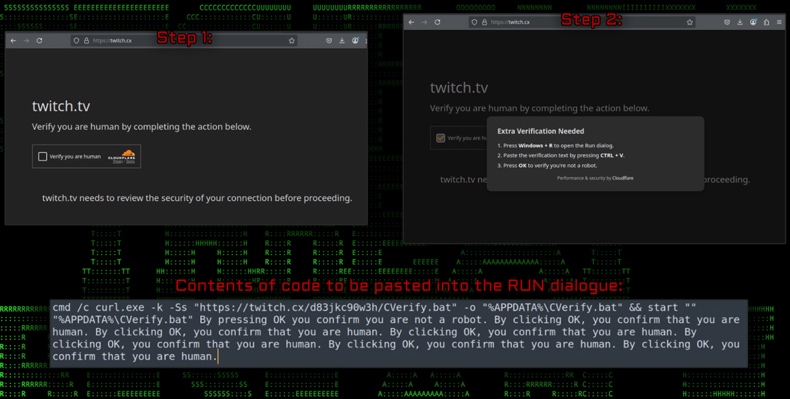Screen dimensions: 790x399
Task: Click the 'twitch.tv' heading in Step 2 window
Action: pos(459,88)
